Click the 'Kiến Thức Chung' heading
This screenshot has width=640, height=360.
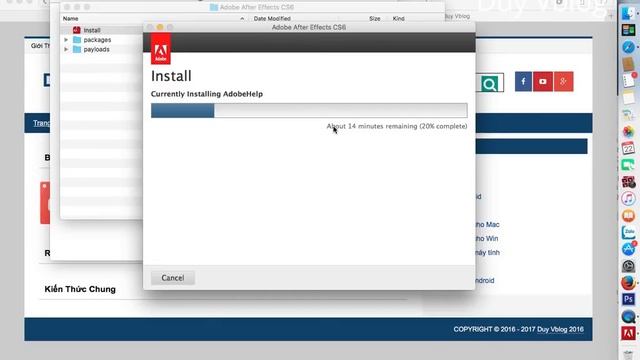(80, 289)
